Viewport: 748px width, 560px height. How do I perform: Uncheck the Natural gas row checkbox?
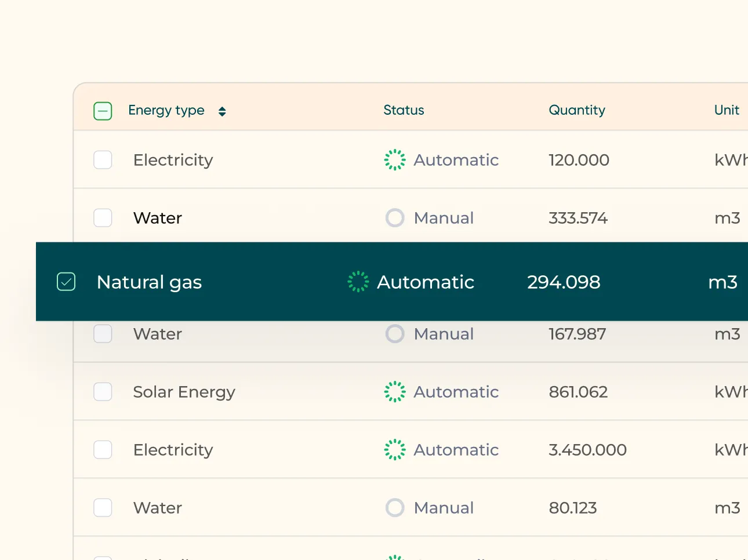[66, 282]
